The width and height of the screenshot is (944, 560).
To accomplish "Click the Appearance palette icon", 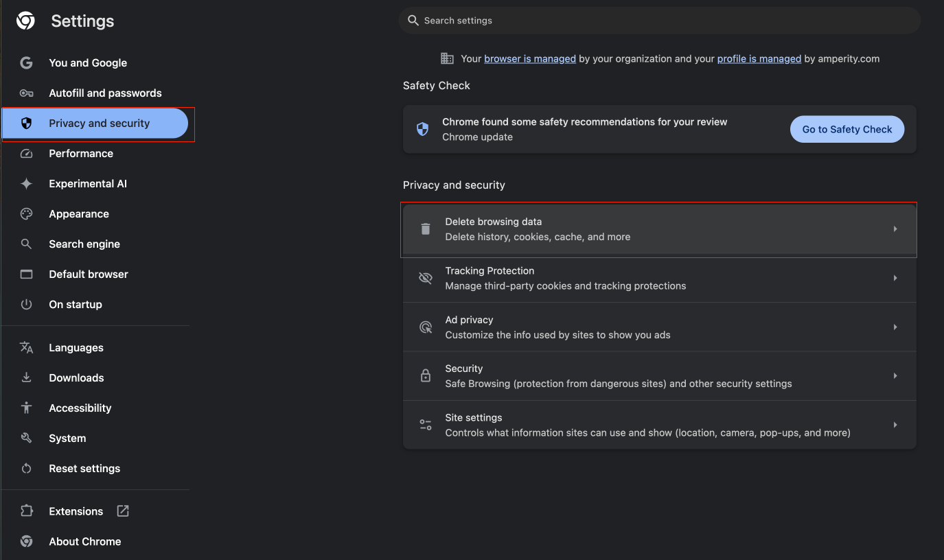I will pyautogui.click(x=26, y=214).
